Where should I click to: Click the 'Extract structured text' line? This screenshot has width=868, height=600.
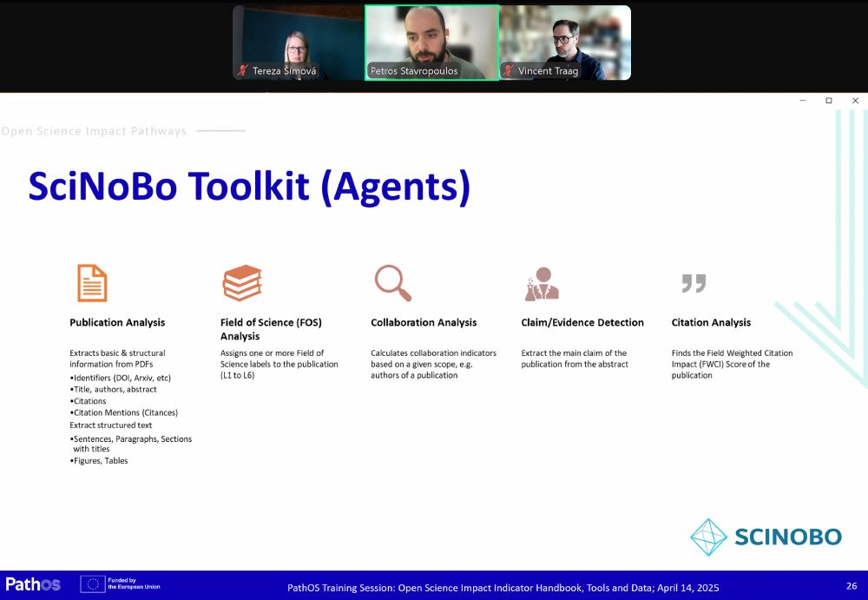pos(111,425)
